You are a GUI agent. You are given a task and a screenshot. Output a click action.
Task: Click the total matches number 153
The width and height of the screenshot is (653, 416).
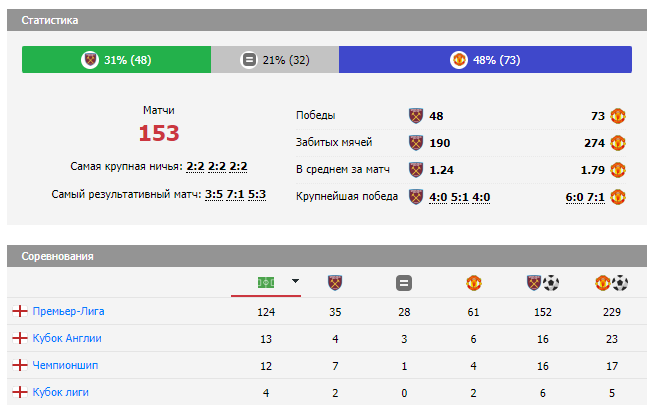[159, 134]
